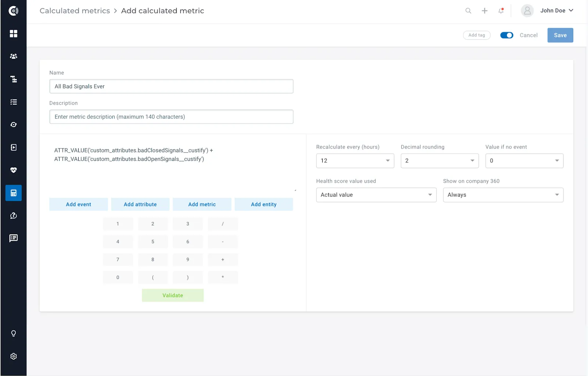588x376 pixels.
Task: Click the lightbulb ideas sidebar icon
Action: [14, 333]
